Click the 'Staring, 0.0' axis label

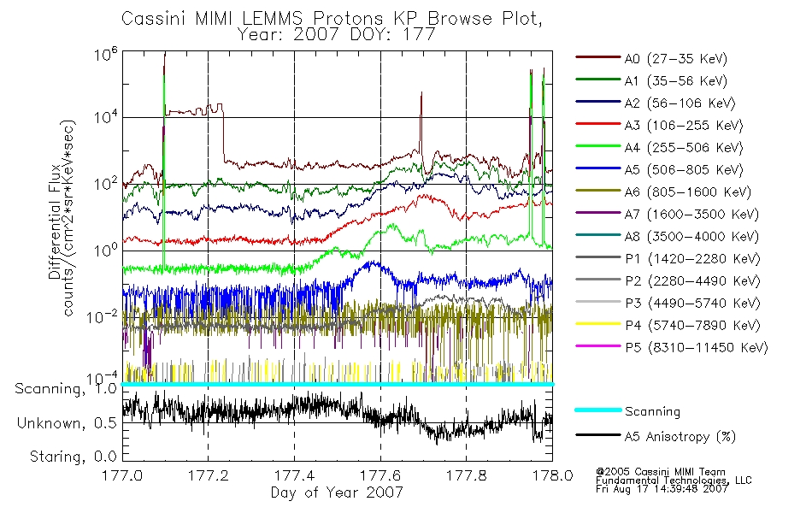pos(74,457)
